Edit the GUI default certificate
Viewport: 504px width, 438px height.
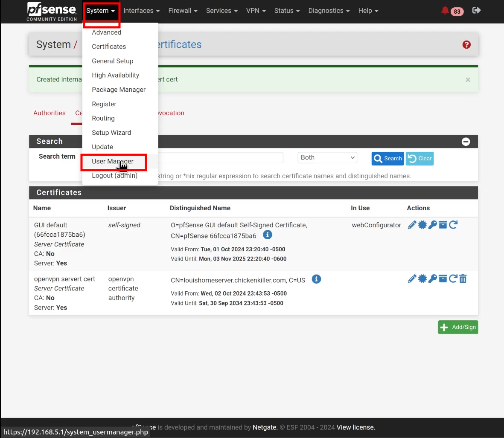(x=412, y=225)
